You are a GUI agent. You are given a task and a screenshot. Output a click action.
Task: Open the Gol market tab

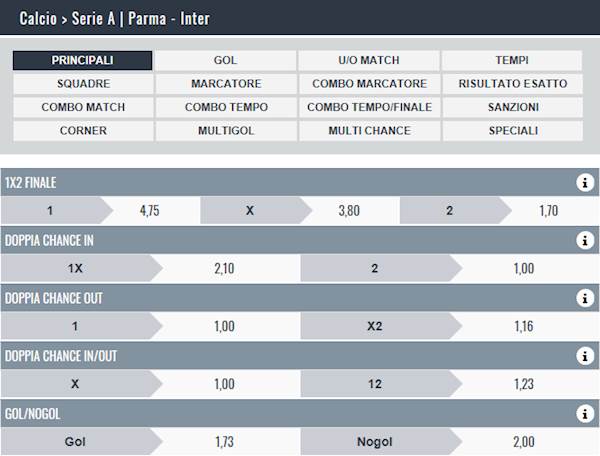point(225,61)
